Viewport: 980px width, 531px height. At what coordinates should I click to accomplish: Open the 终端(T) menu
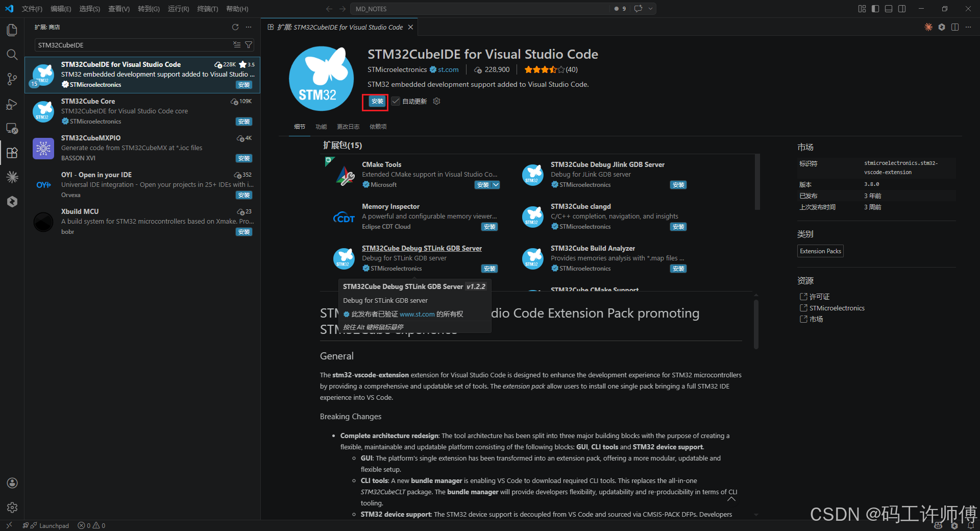207,9
